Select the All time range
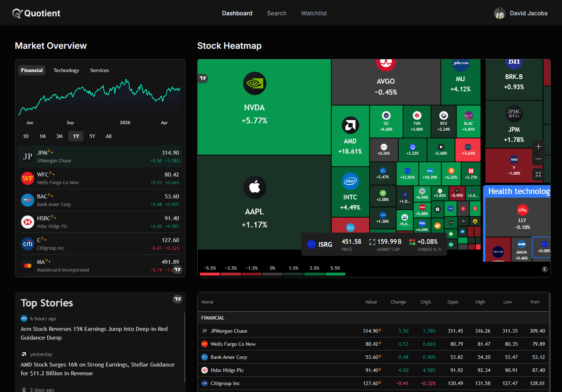This screenshot has width=562, height=392. [x=109, y=136]
